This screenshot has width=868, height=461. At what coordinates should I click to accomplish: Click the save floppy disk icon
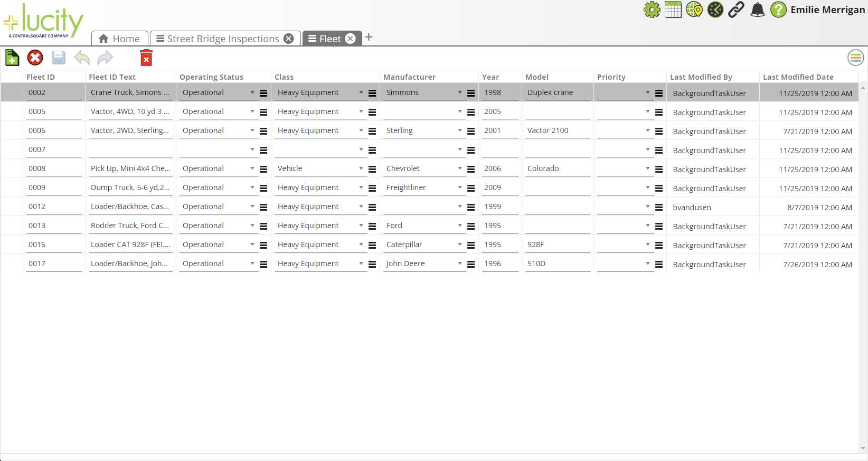(x=59, y=58)
